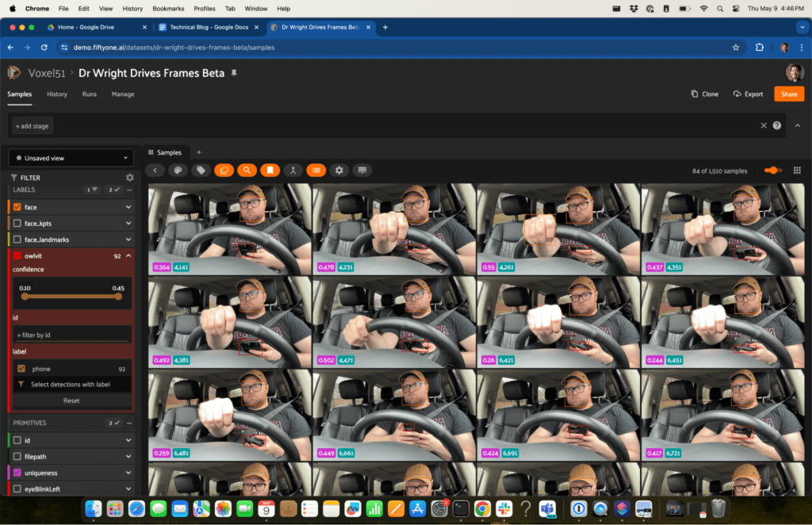Open the Bookmarks menu in menu bar
This screenshot has height=525, width=812.
click(168, 8)
